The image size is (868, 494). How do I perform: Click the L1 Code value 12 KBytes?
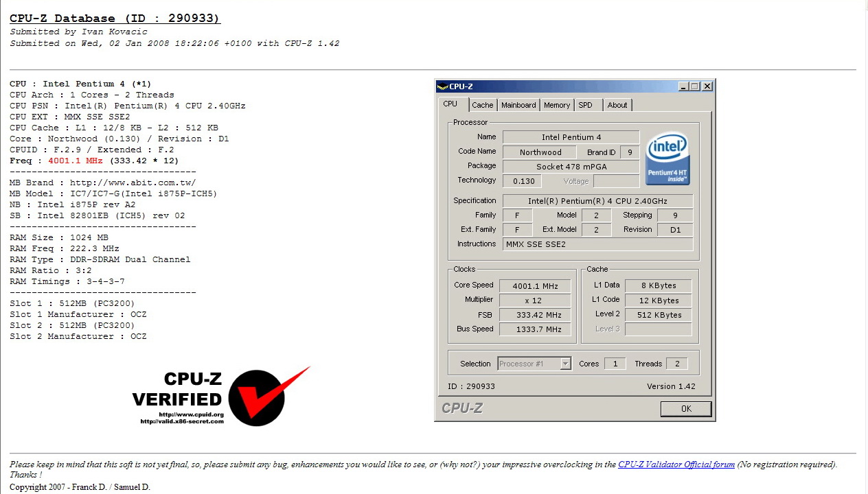click(x=658, y=301)
